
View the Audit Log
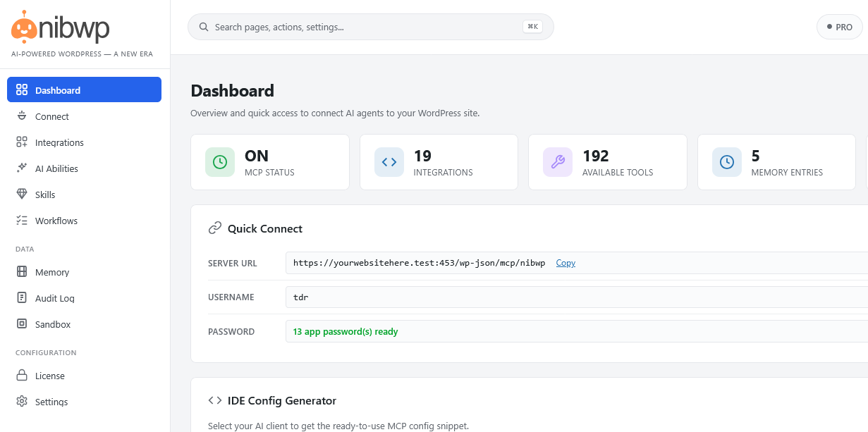pos(85,298)
